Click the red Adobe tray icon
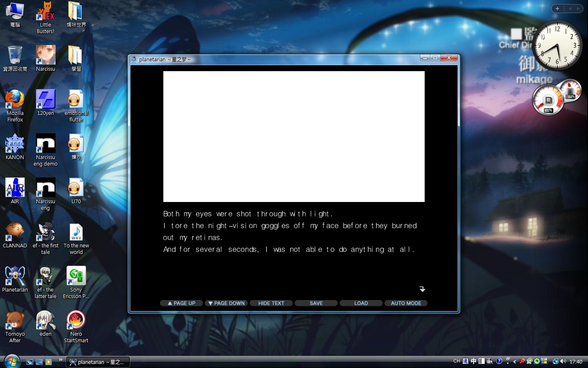The image size is (588, 368). click(522, 361)
